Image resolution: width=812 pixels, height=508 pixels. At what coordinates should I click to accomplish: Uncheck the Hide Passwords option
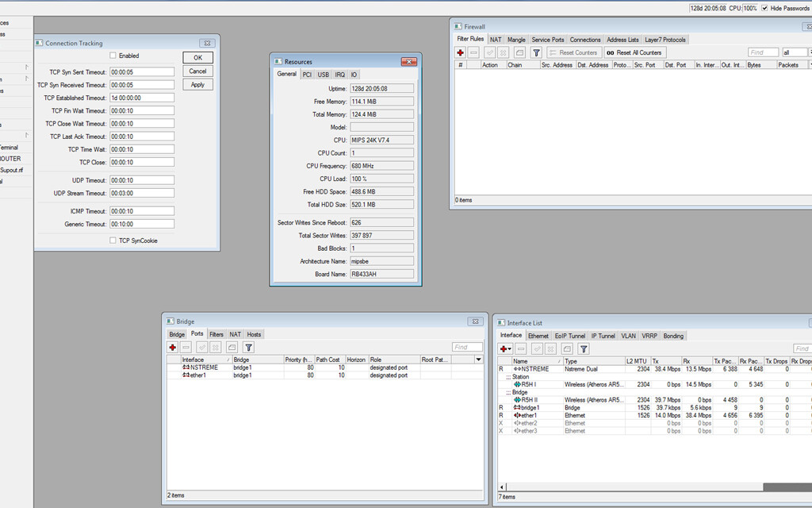pos(764,8)
